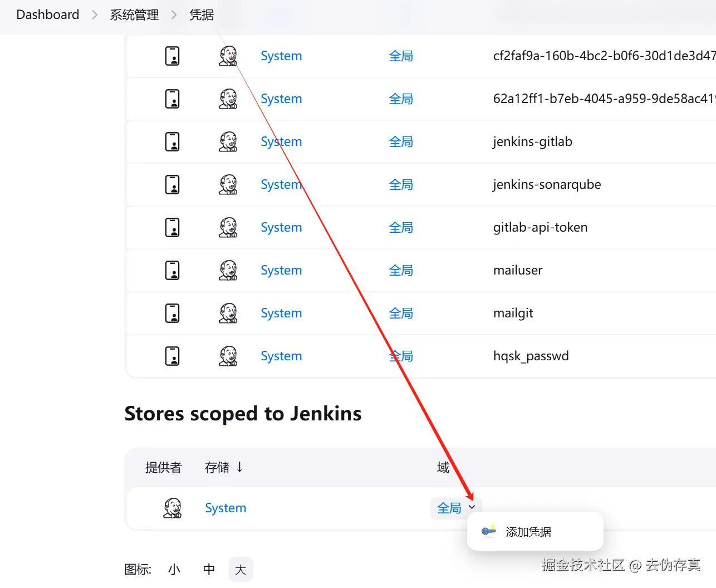Go to Dashboard breadcrumb

[48, 14]
